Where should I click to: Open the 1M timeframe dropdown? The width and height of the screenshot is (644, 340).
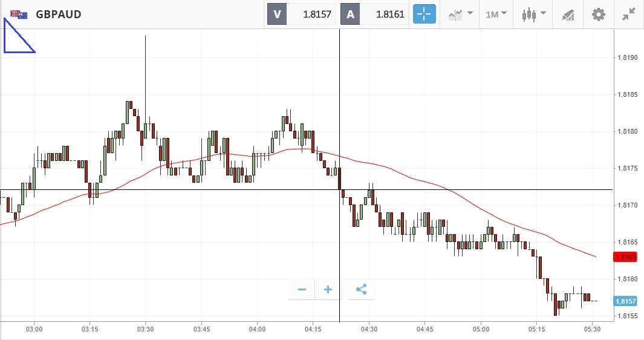pyautogui.click(x=496, y=14)
